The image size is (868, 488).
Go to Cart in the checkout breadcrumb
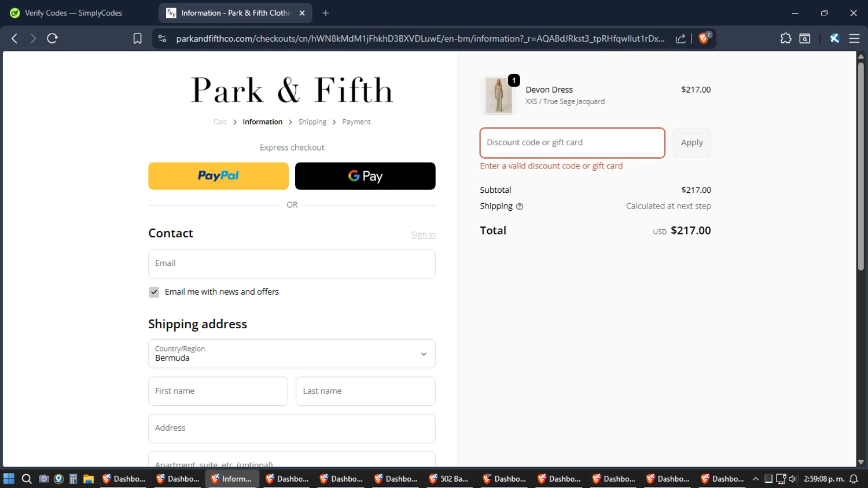pos(220,122)
